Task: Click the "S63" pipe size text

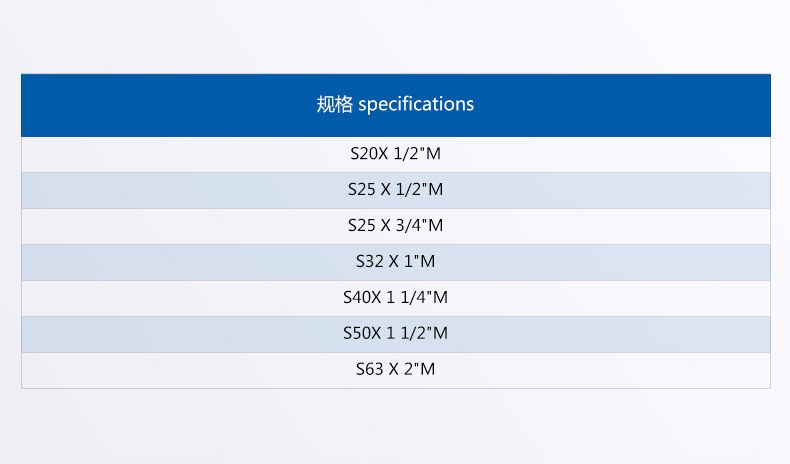Action: coord(369,370)
